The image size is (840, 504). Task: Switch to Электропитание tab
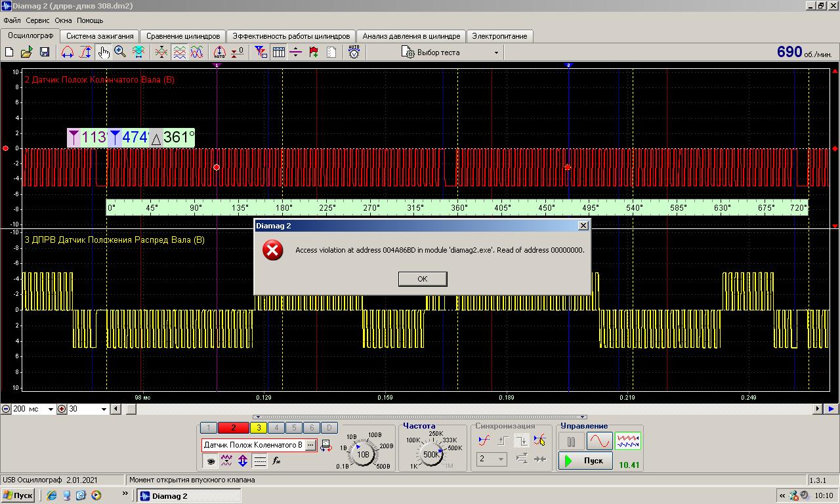[499, 36]
